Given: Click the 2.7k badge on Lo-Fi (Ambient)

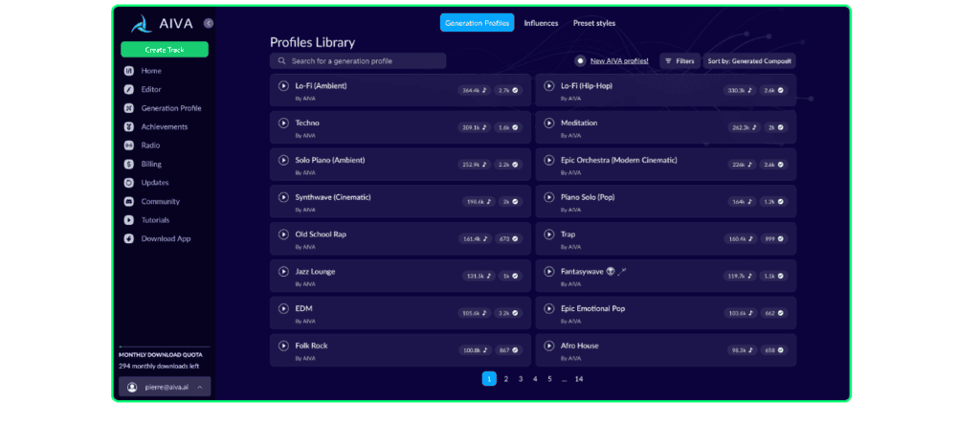Looking at the screenshot, I should point(508,90).
